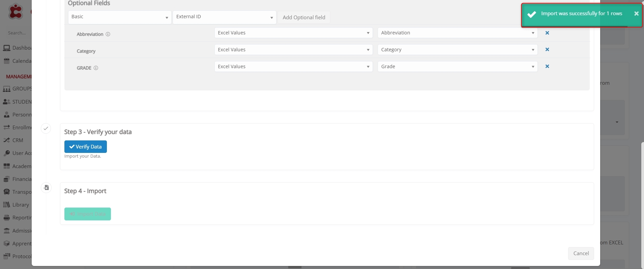This screenshot has width=644, height=269.
Task: Remove the Abbreviation optional field row
Action: tap(547, 33)
